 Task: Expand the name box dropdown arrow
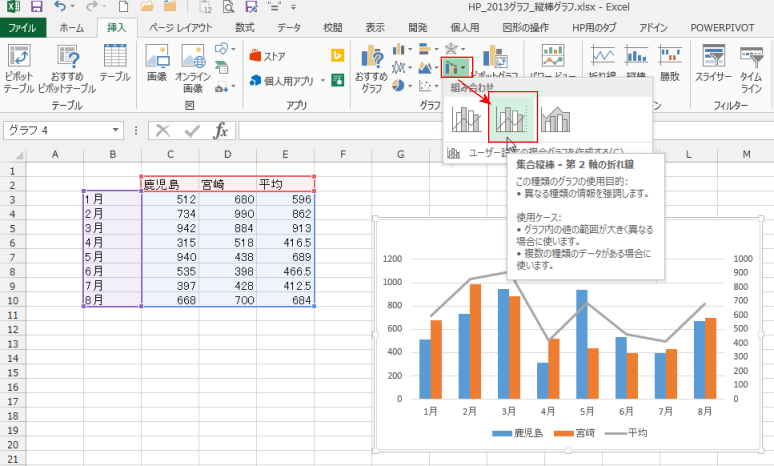click(117, 131)
